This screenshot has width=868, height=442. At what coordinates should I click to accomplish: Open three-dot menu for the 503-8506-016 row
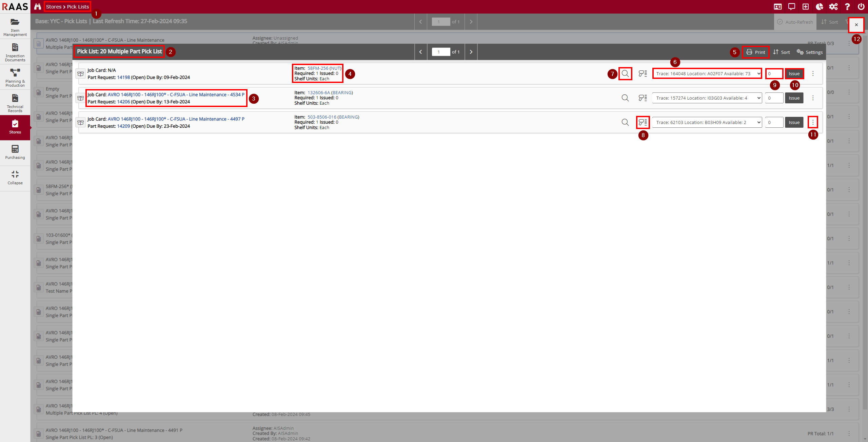coord(813,122)
